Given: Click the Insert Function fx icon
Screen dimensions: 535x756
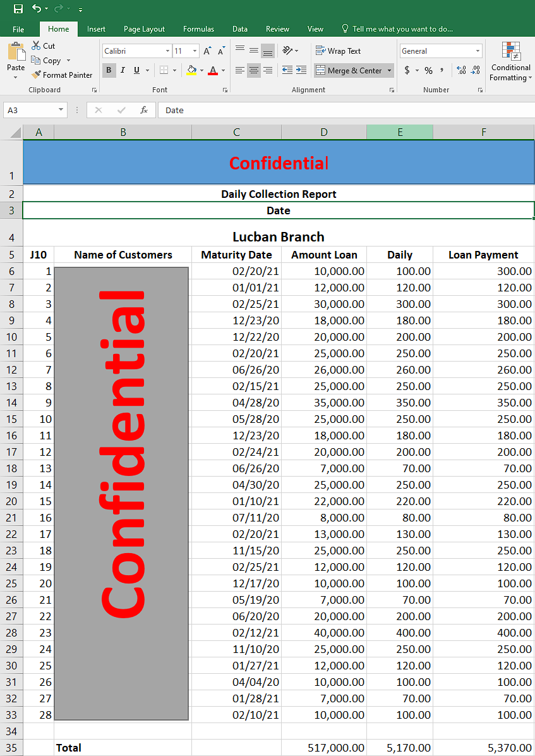Looking at the screenshot, I should click(x=144, y=110).
